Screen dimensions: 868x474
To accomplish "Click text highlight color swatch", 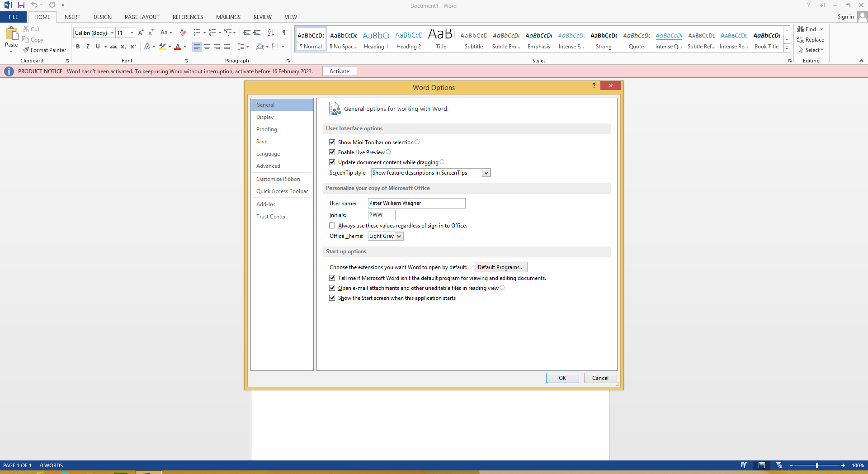I will pos(162,47).
